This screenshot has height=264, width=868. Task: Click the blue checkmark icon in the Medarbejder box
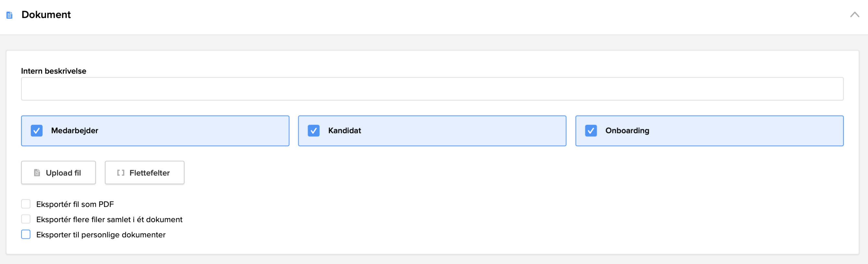tap(37, 131)
